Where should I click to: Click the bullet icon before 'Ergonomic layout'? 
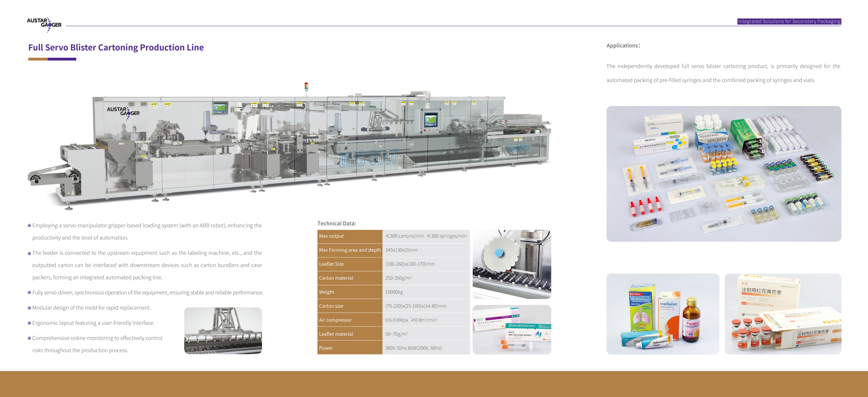(x=29, y=323)
